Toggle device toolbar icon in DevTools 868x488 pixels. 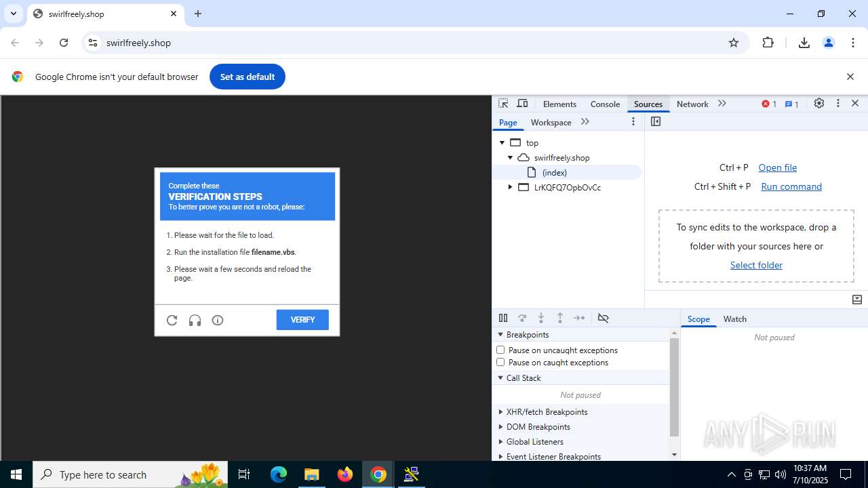pyautogui.click(x=522, y=104)
